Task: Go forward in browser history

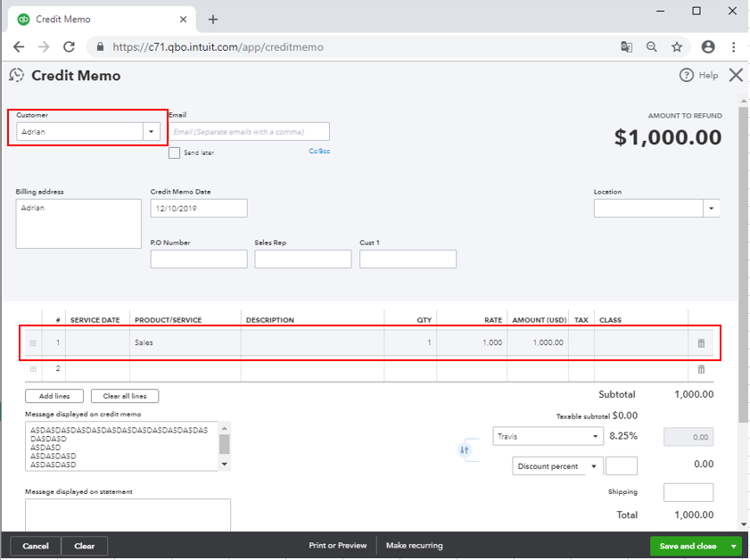Action: coord(44,47)
